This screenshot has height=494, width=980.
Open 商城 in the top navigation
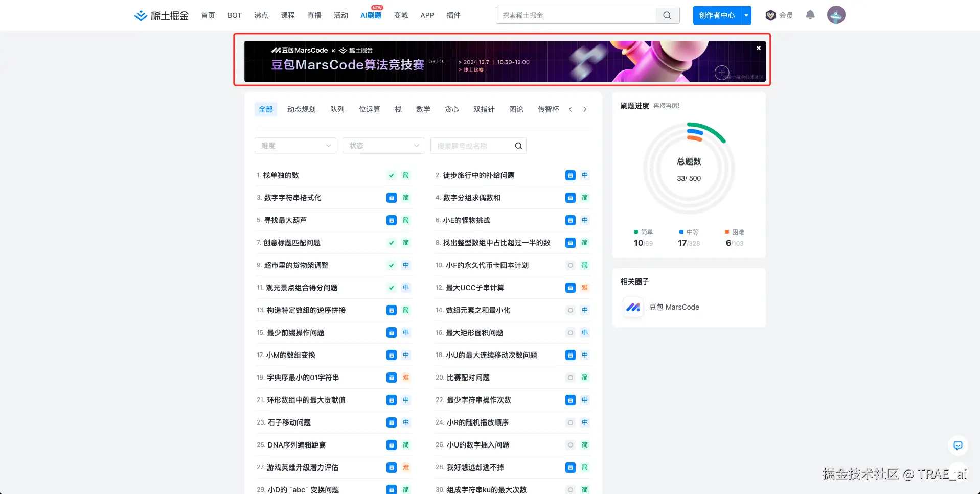[401, 15]
